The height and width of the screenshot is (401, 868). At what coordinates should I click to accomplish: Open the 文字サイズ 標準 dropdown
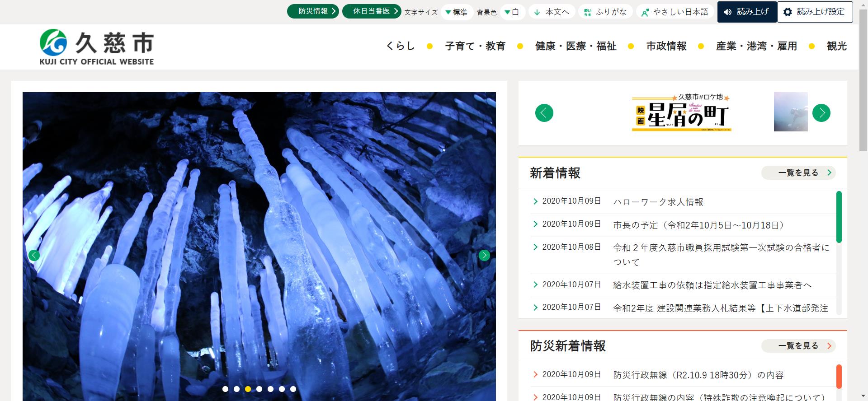(x=457, y=12)
